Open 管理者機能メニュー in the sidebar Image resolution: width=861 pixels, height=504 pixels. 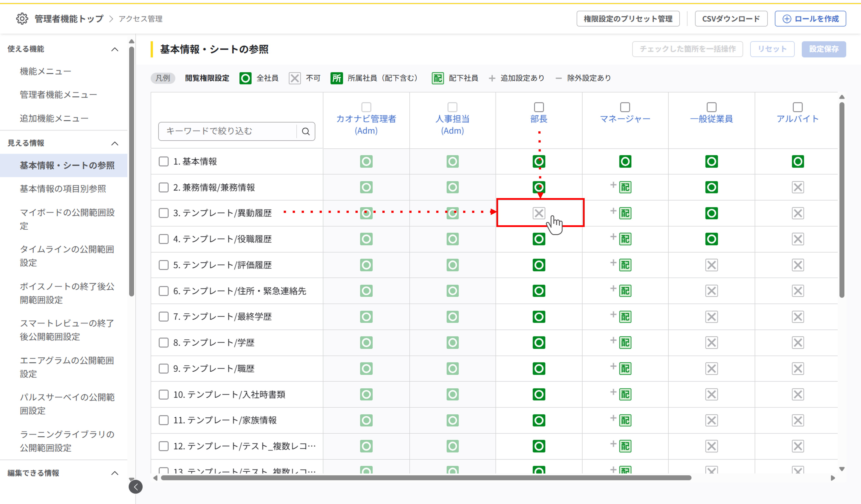[x=58, y=95]
